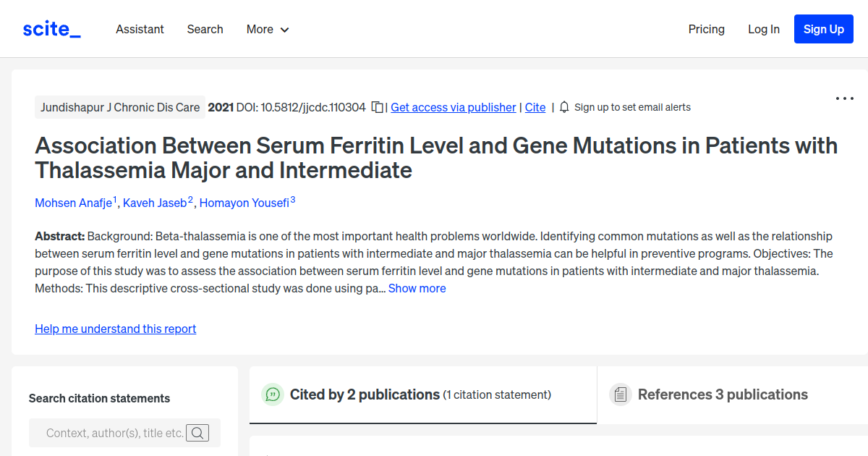Click the references document icon
Screen dimensions: 868x456
(x=621, y=394)
